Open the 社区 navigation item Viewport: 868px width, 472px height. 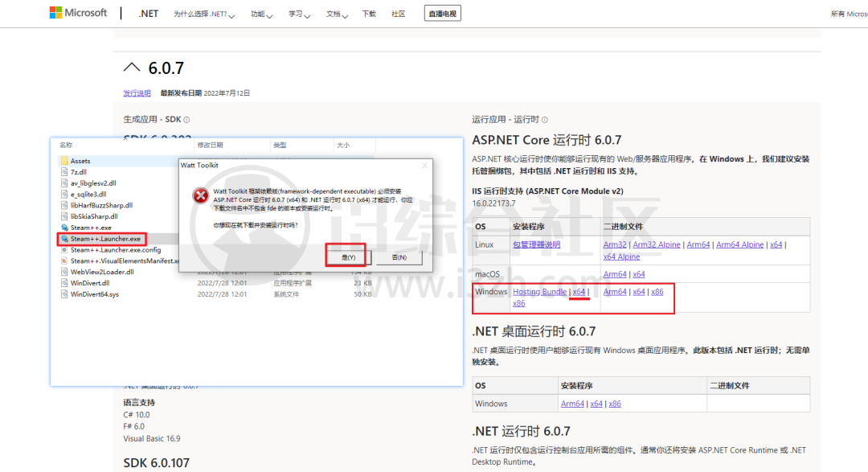(398, 14)
